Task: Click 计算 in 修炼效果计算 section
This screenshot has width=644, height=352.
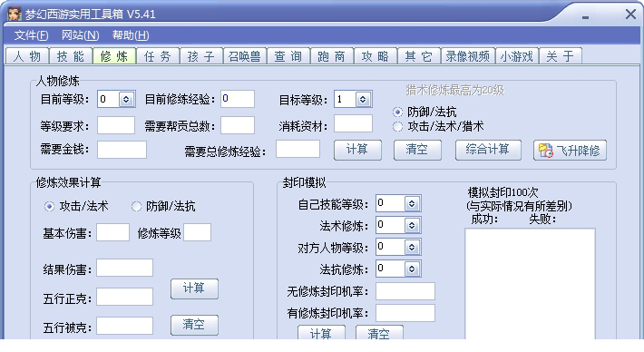Action: pos(194,288)
